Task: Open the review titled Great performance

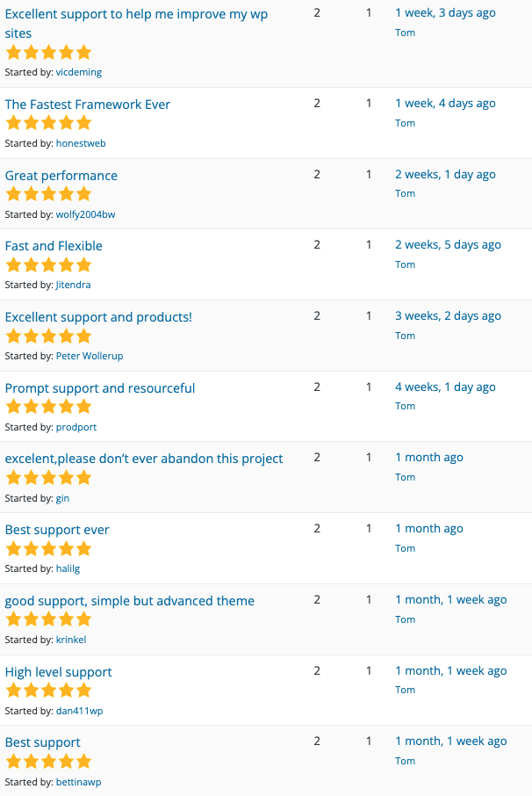Action: pyautogui.click(x=61, y=176)
